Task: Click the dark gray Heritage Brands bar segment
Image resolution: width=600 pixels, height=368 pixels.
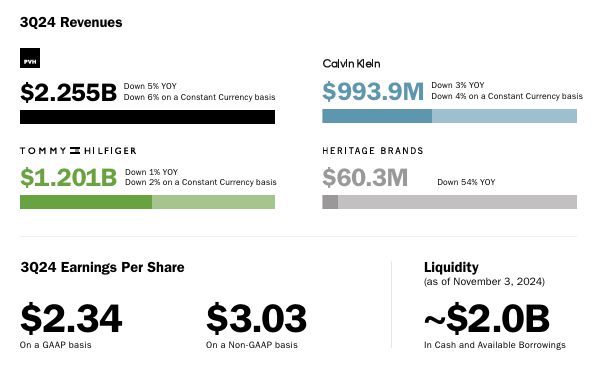Action: (x=330, y=202)
